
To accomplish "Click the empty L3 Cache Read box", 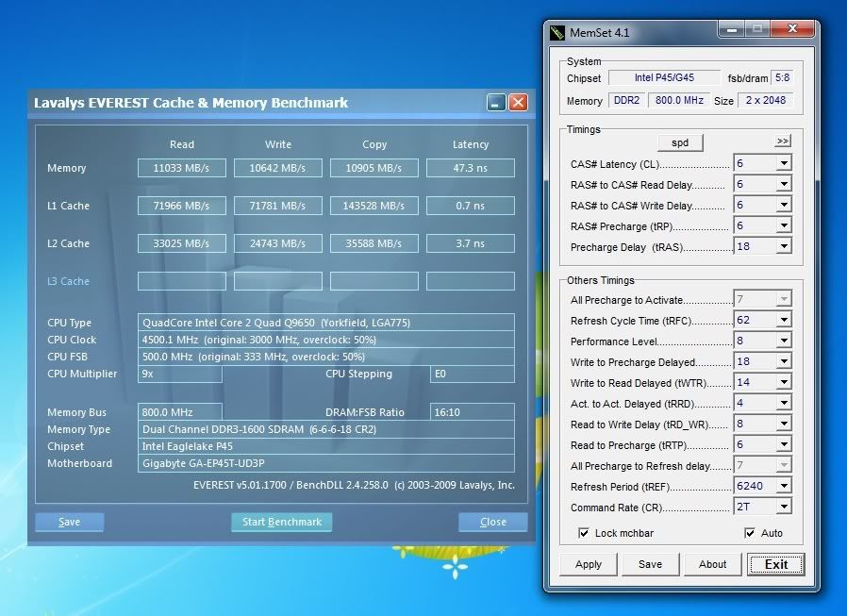I will [181, 281].
